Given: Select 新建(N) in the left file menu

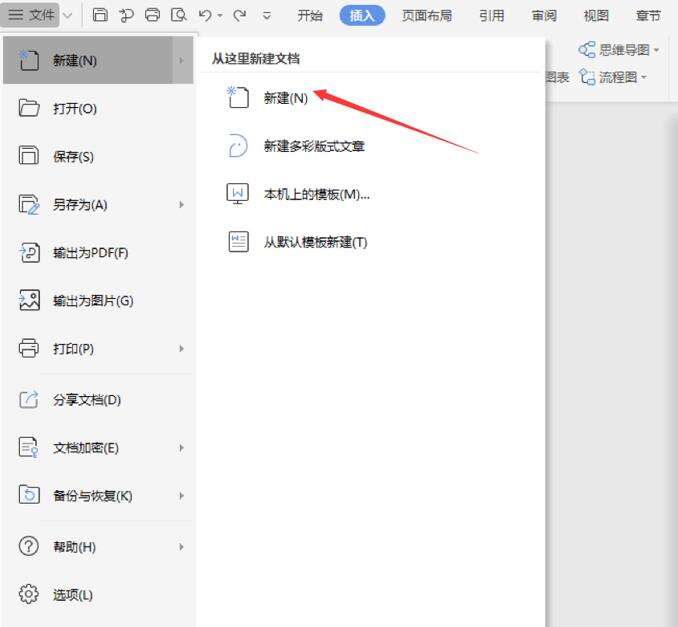Looking at the screenshot, I should 98,60.
